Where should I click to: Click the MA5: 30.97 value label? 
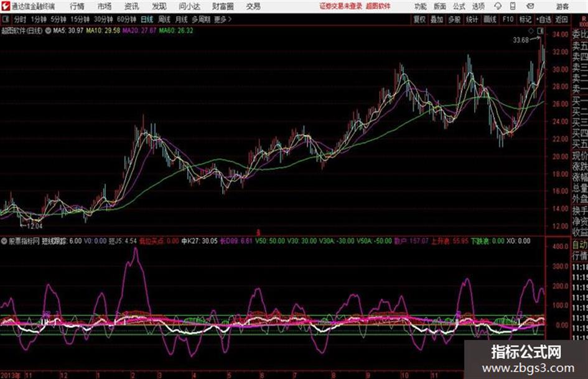(x=68, y=30)
